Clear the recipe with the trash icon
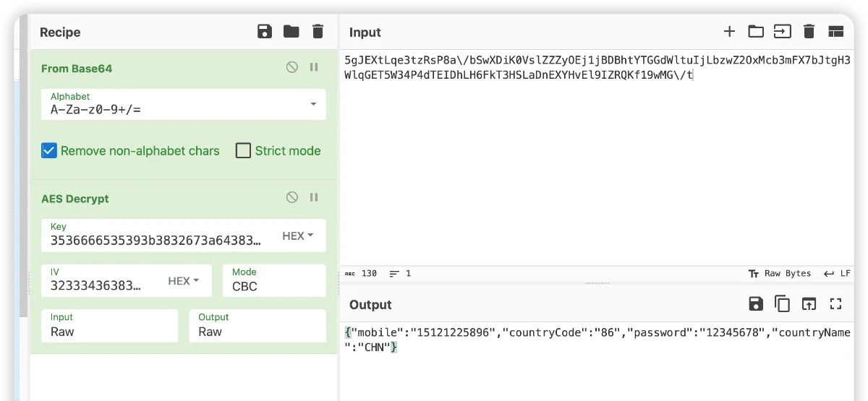 click(318, 31)
